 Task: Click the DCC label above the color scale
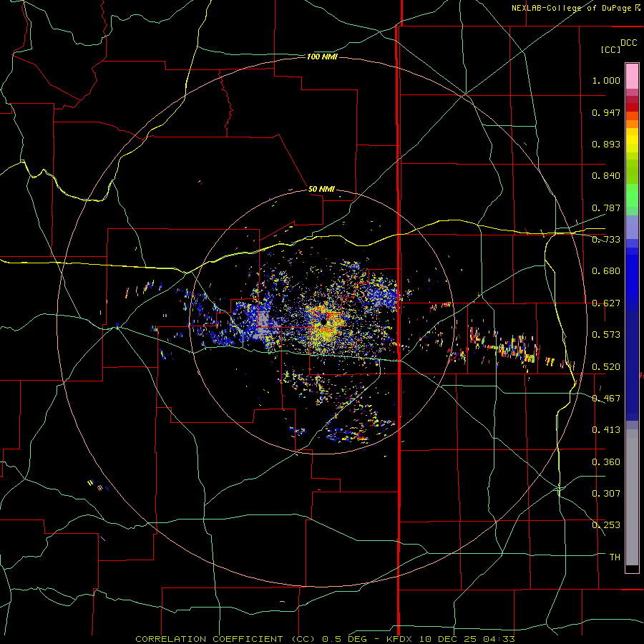pyautogui.click(x=628, y=43)
